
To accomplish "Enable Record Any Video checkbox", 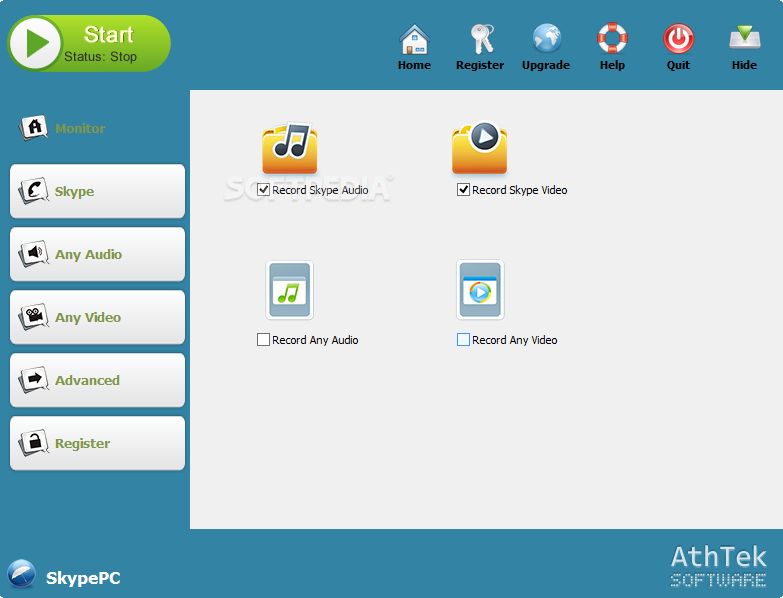I will click(x=463, y=339).
